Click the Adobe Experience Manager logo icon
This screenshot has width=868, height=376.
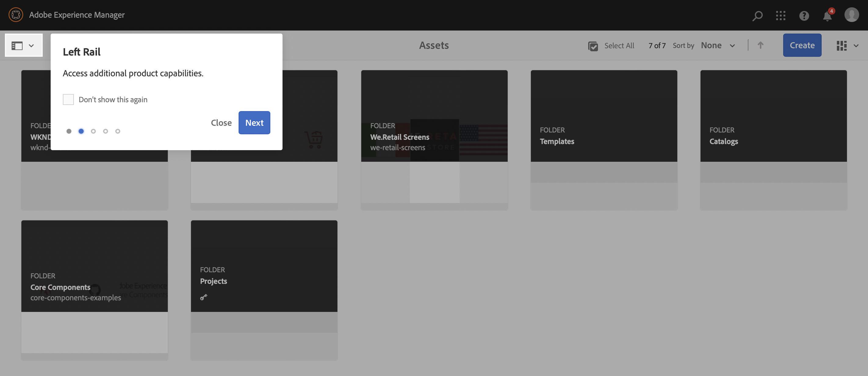tap(16, 15)
